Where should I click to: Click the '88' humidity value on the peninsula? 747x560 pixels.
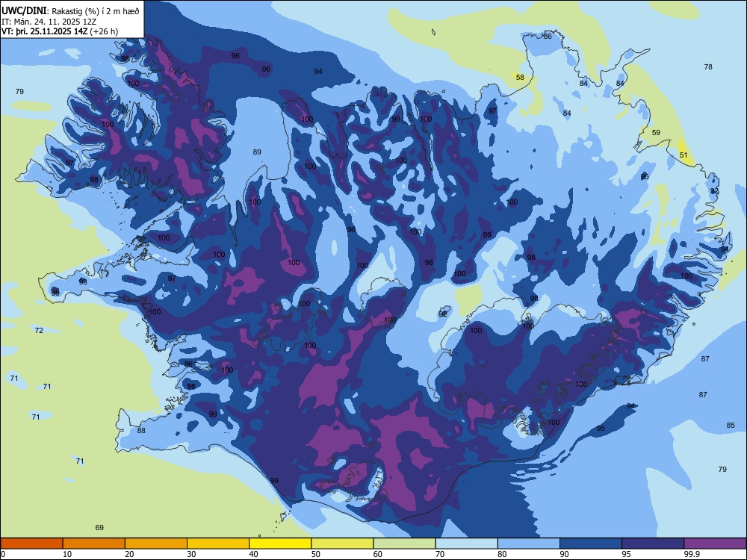(141, 431)
